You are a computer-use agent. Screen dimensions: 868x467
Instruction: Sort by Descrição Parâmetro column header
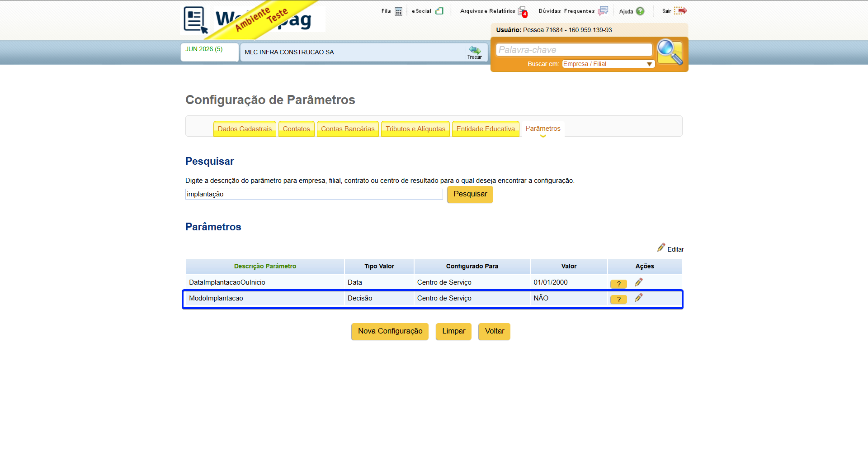coord(265,266)
